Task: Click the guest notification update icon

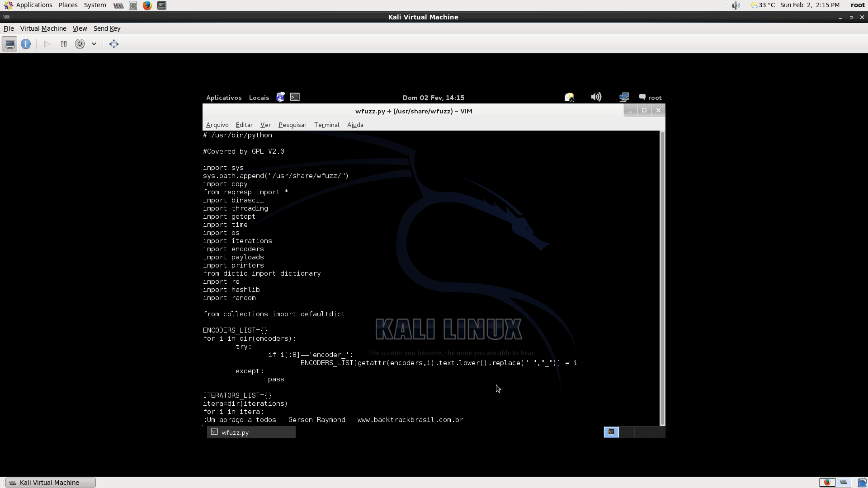Action: coord(569,97)
